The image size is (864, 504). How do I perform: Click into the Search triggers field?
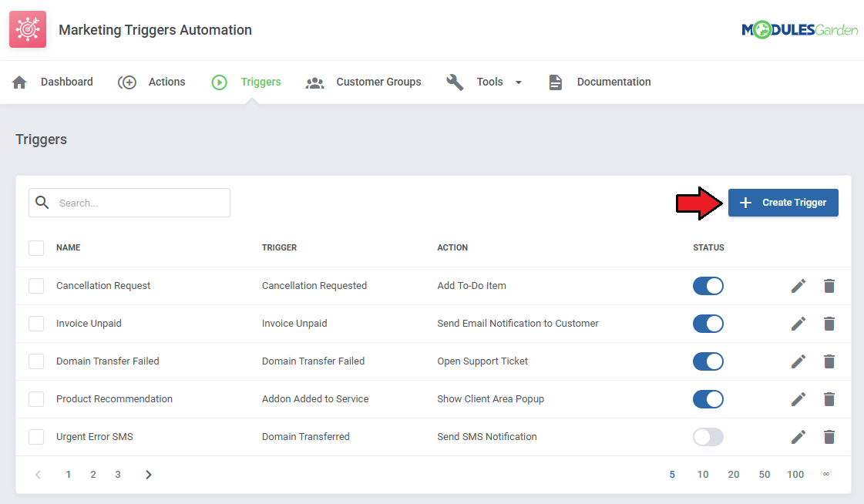click(x=139, y=203)
